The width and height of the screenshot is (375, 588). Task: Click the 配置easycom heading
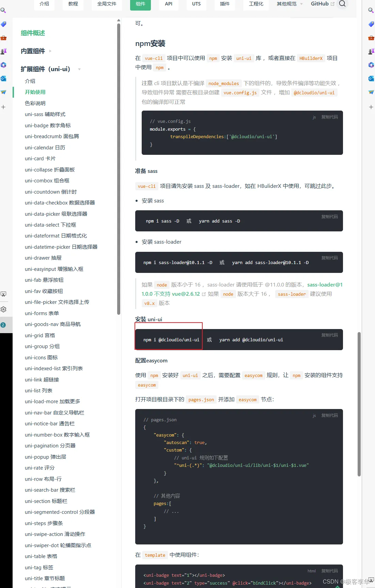pyautogui.click(x=151, y=361)
